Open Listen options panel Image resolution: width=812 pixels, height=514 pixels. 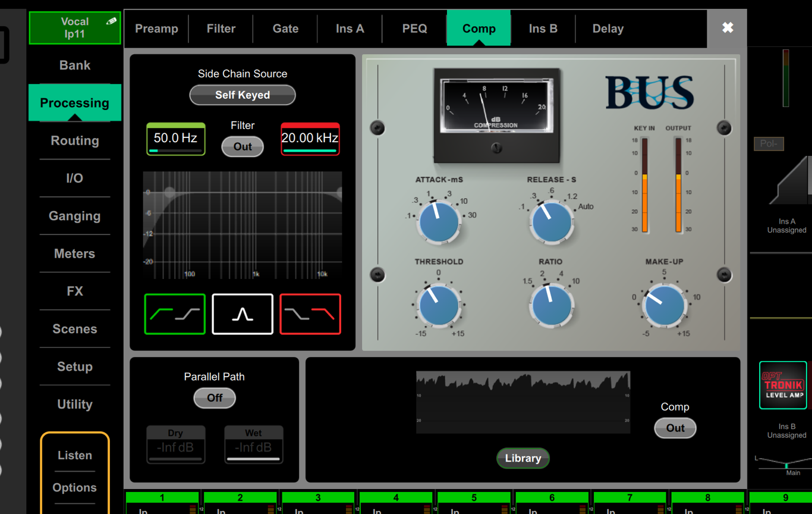[x=75, y=455]
